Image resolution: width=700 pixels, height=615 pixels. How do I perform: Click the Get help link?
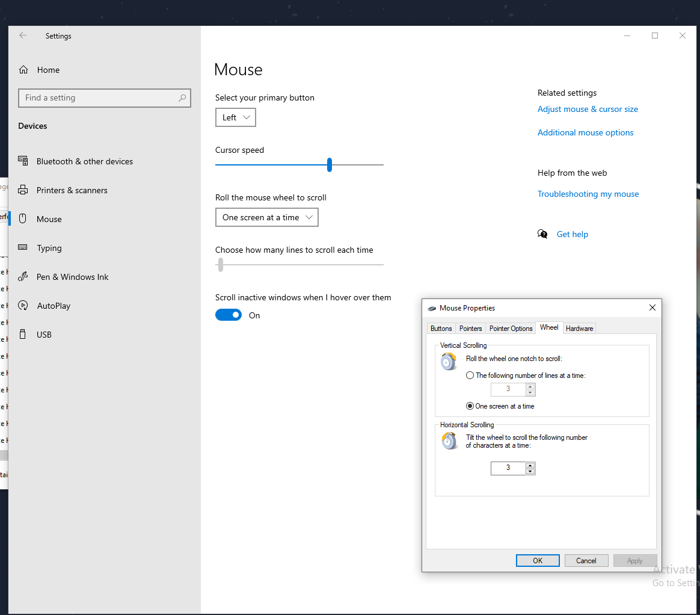pyautogui.click(x=573, y=234)
